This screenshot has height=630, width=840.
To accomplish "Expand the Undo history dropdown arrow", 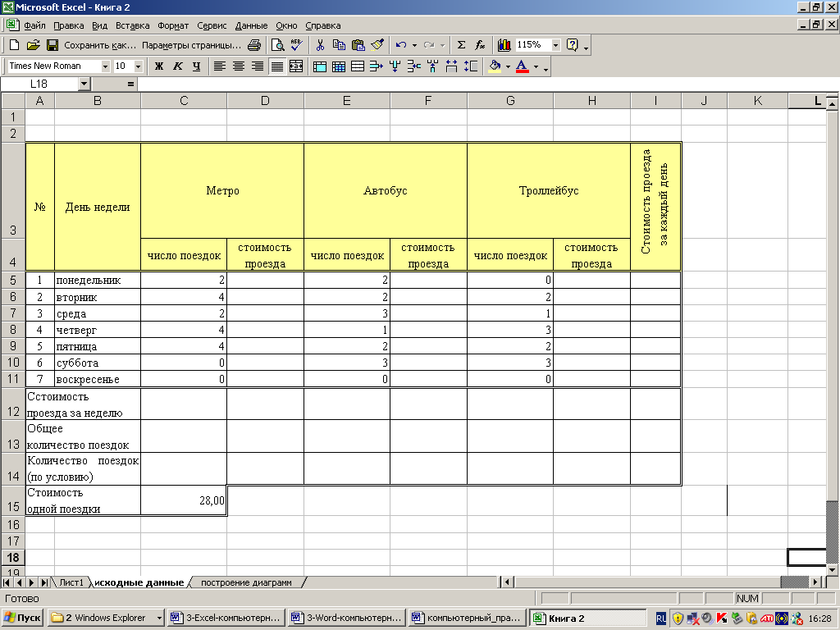I will click(x=414, y=45).
